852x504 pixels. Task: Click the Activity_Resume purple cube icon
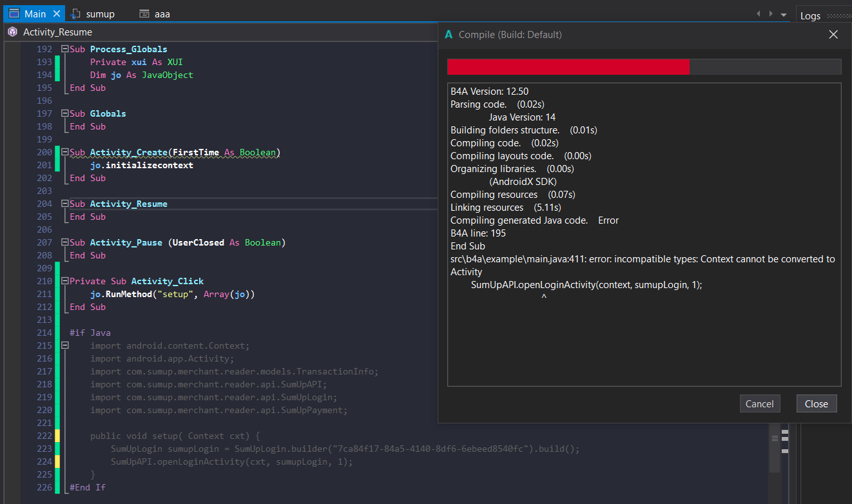point(12,32)
